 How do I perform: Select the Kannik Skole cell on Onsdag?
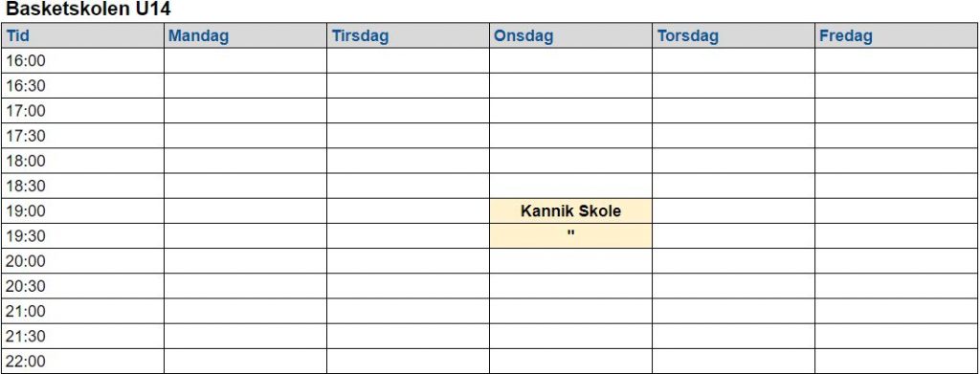click(570, 211)
